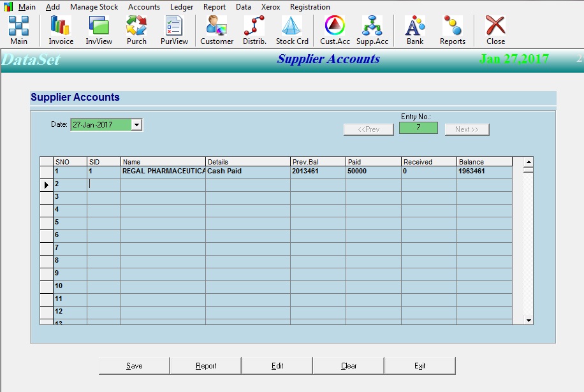Open the Xerox menu
The width and height of the screenshot is (584, 392).
(x=270, y=7)
